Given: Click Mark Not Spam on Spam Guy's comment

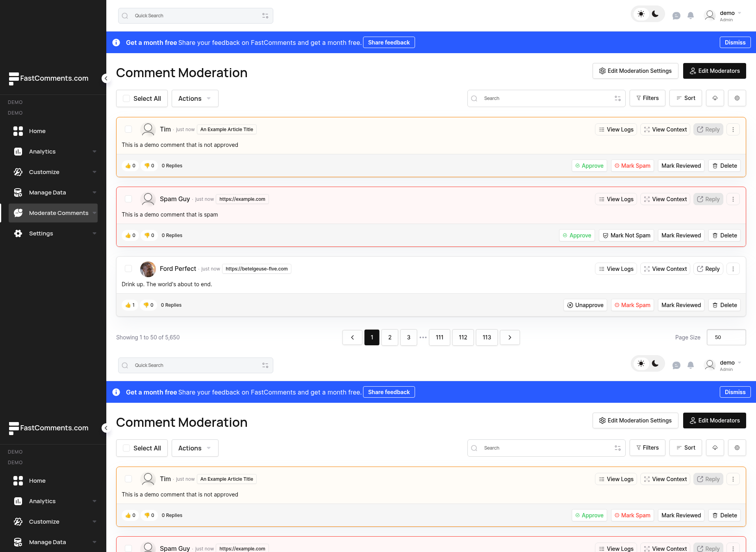Looking at the screenshot, I should point(626,235).
